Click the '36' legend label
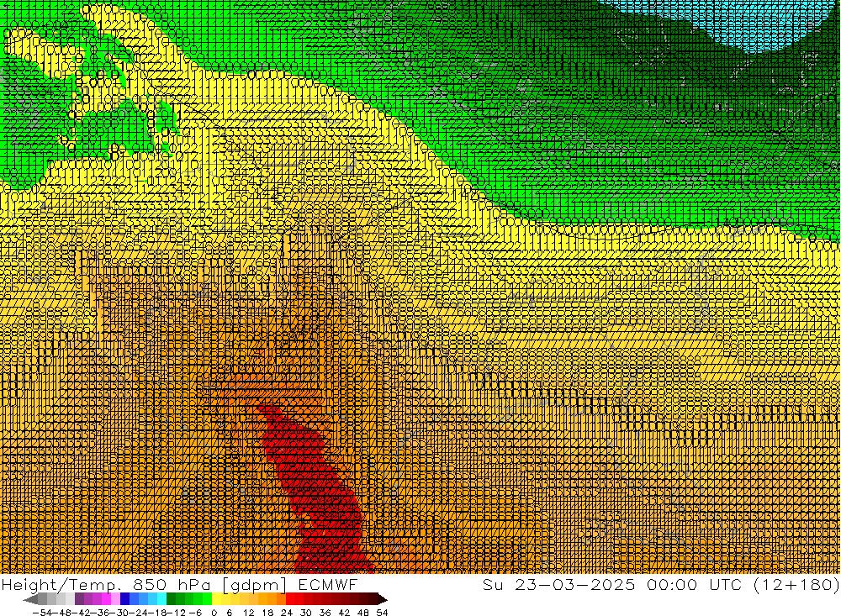The width and height of the screenshot is (841, 616). pos(325,612)
